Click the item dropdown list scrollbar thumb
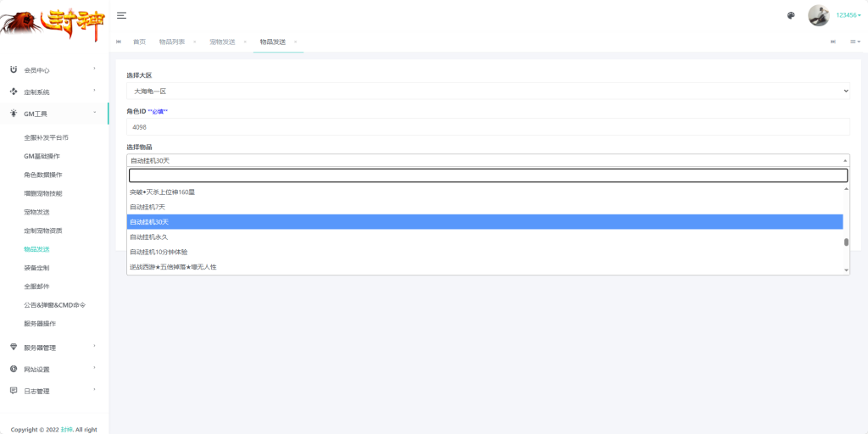 [846, 242]
